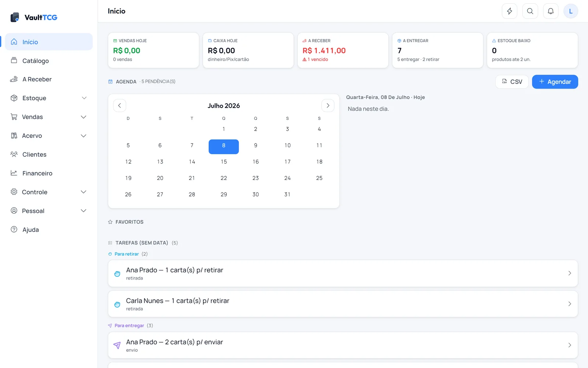Expand the Acervo submenu chevron

click(83, 135)
